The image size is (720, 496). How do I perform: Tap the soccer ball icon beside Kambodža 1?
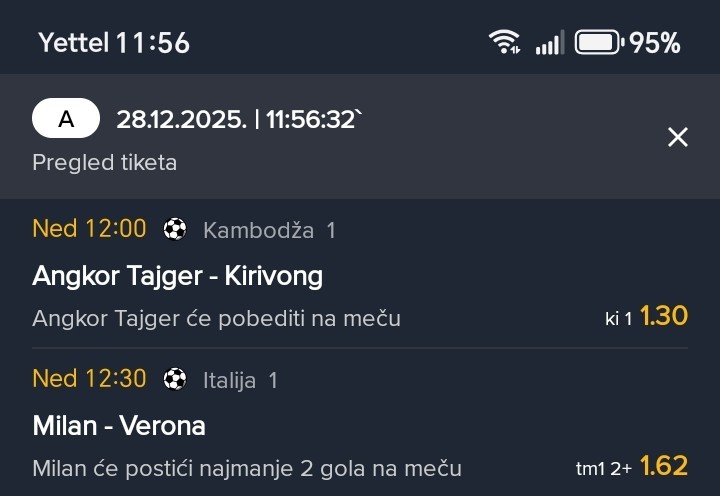point(175,230)
